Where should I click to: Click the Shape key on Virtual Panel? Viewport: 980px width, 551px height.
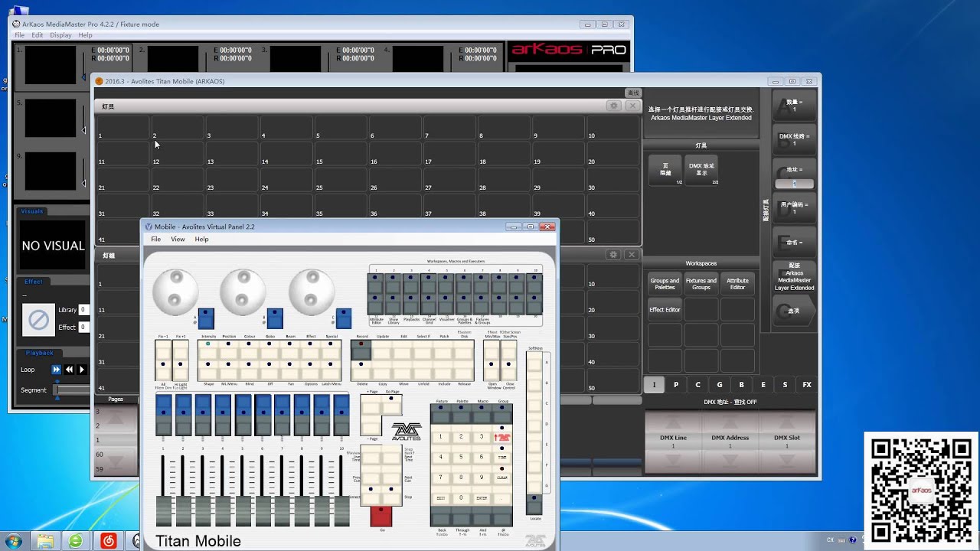[207, 370]
